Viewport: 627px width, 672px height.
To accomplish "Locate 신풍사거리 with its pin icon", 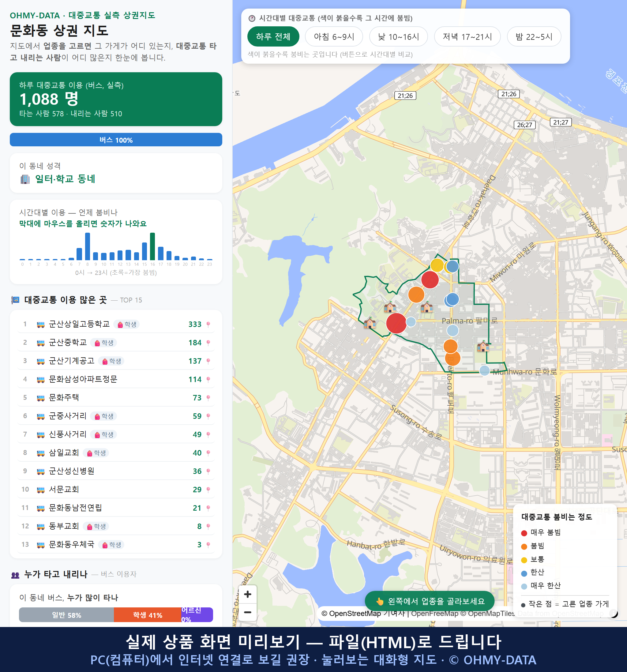I will click(208, 434).
